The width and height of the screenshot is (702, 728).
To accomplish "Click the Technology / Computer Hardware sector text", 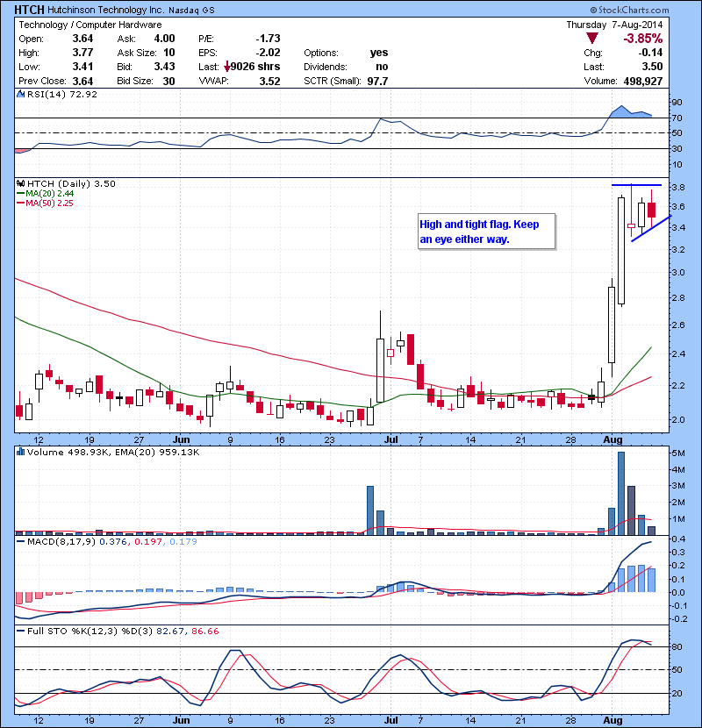I will pos(90,25).
